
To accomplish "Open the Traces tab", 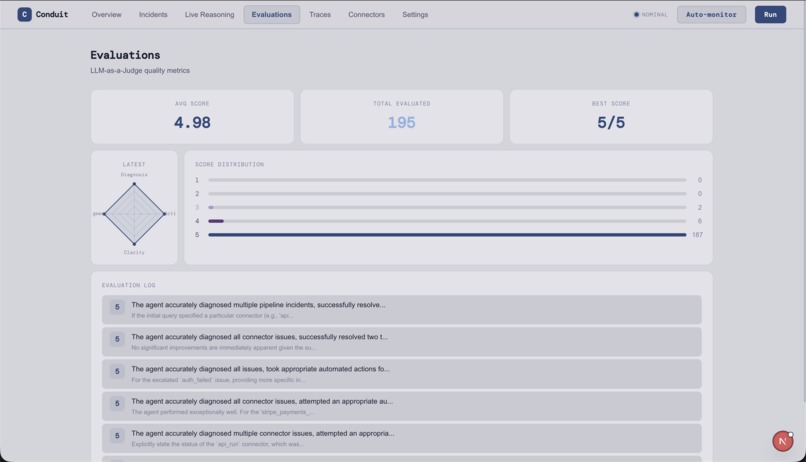I will click(x=320, y=14).
